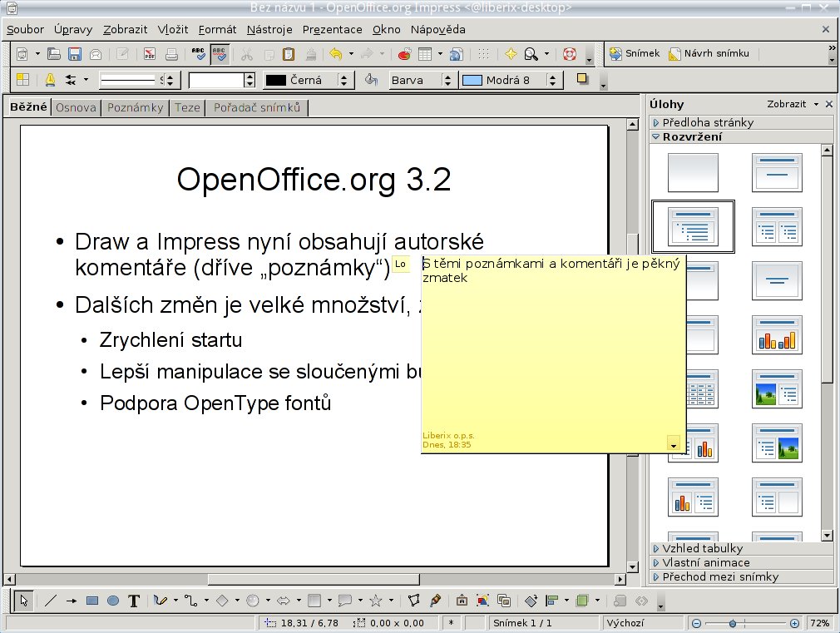The width and height of the screenshot is (840, 633).
Task: Open the Nástroje menu
Action: [269, 29]
